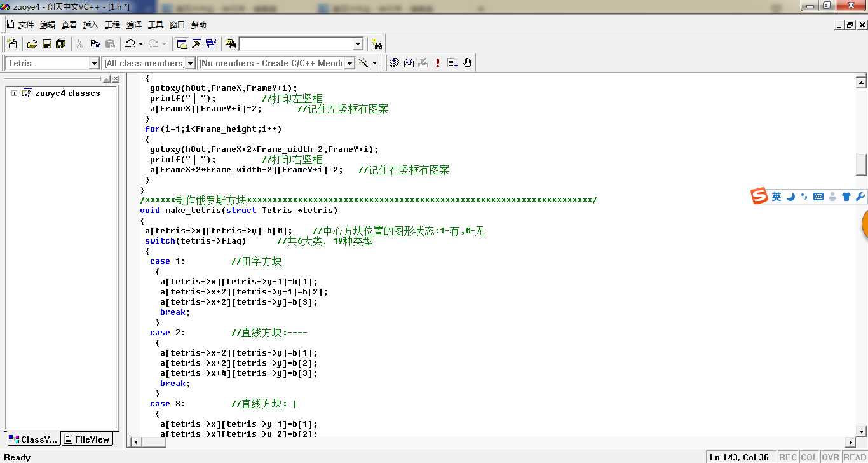Click the Find in Files binoculars icon
Image resolution: width=868 pixels, height=463 pixels.
231,44
